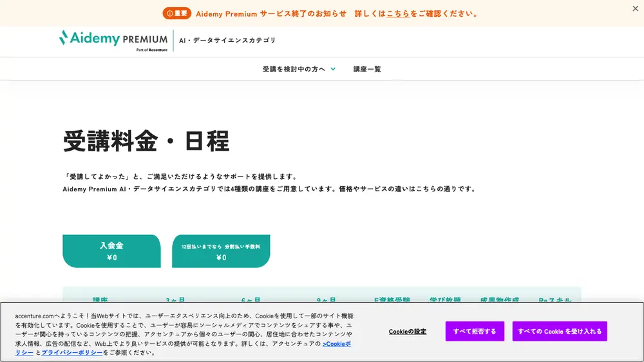The height and width of the screenshot is (362, 644).
Task: Open the こちら link in the banner
Action: tap(398, 14)
